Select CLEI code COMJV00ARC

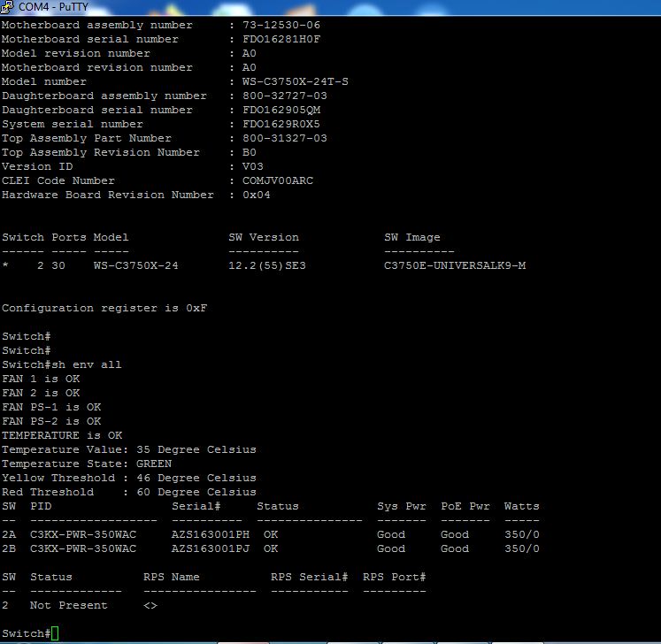click(278, 180)
